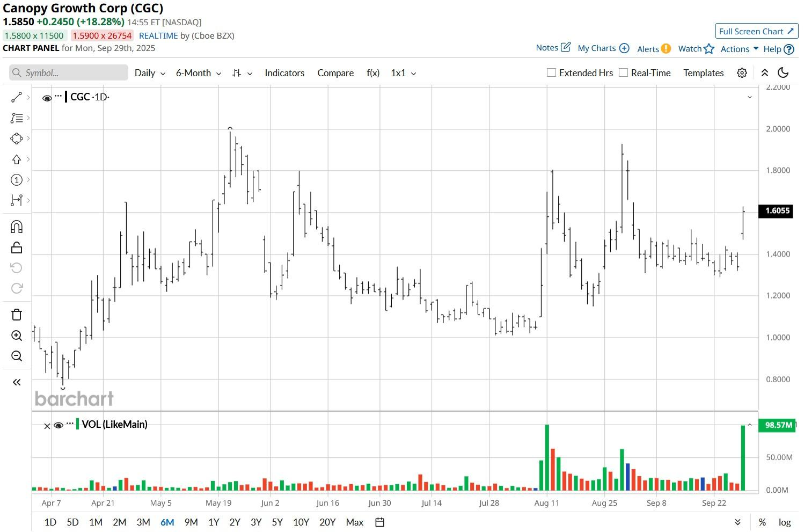Select the 1Y time range

pos(214,522)
